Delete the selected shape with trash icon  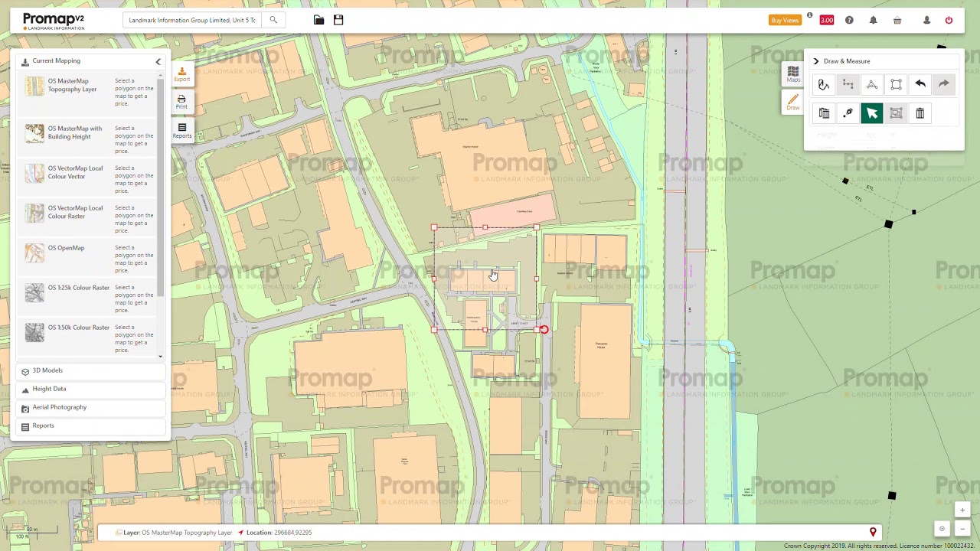point(920,113)
